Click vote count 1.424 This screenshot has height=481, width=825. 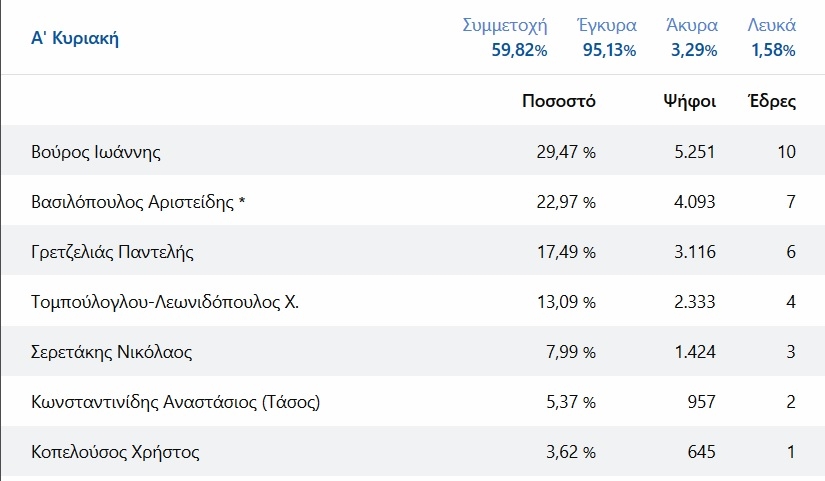pyautogui.click(x=695, y=352)
